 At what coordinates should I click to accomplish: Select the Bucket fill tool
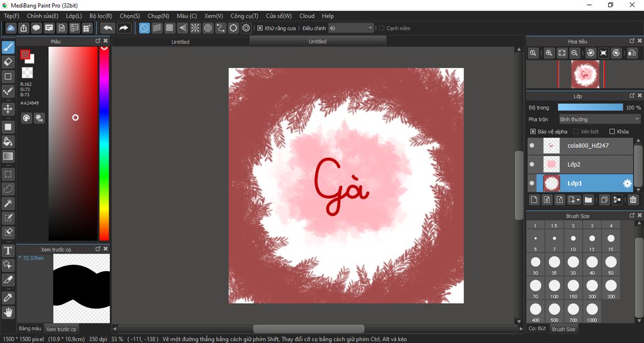8,142
